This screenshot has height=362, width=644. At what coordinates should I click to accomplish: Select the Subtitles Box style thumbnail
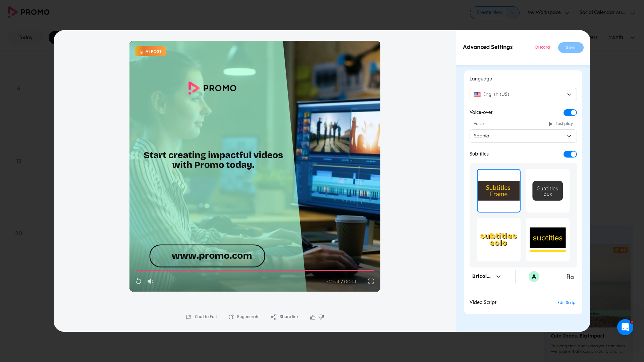click(x=547, y=190)
